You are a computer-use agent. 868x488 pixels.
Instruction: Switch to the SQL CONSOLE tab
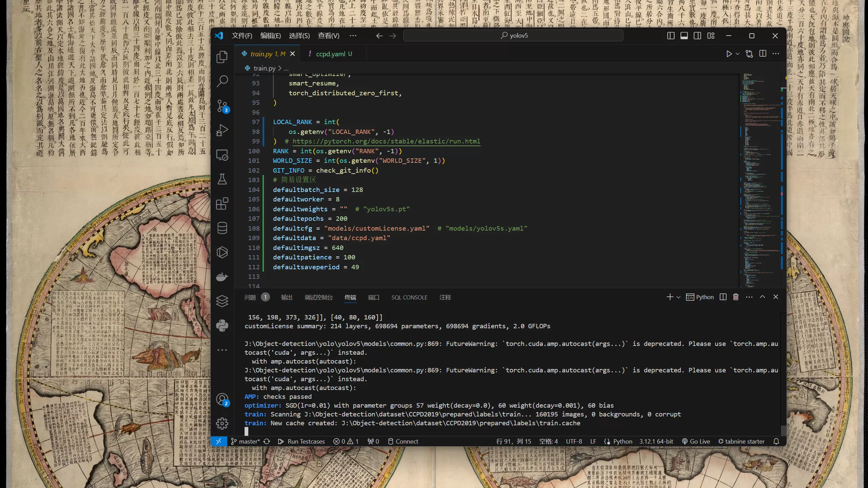pos(409,297)
